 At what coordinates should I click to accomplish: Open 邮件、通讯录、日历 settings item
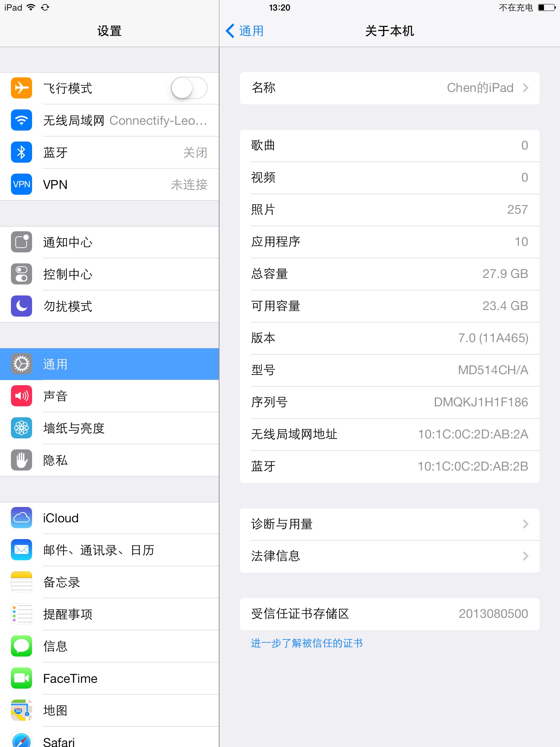tap(109, 550)
